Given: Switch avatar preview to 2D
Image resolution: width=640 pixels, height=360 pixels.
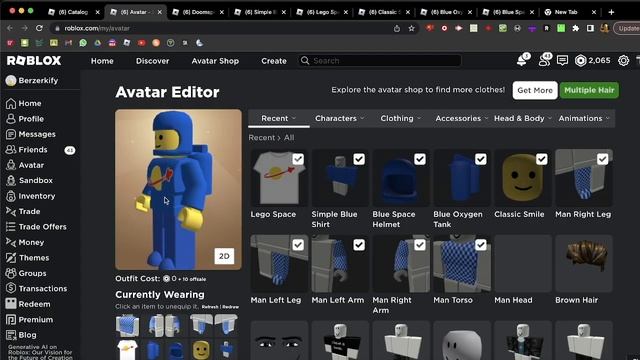Looking at the screenshot, I should (x=224, y=256).
